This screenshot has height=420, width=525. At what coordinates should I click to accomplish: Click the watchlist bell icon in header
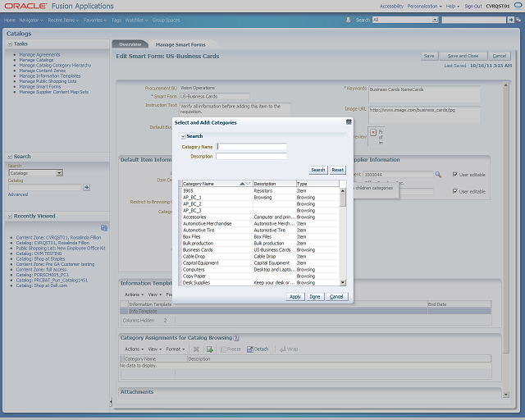pyautogui.click(x=348, y=20)
